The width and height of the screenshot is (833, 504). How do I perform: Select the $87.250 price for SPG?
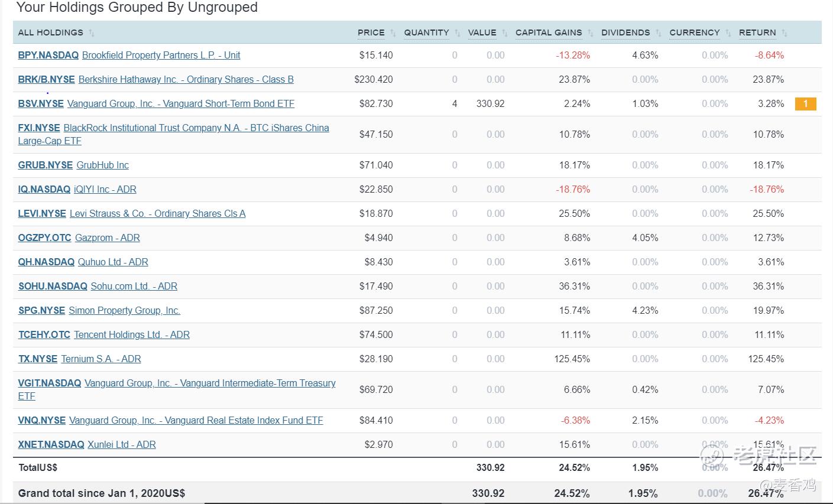click(376, 310)
